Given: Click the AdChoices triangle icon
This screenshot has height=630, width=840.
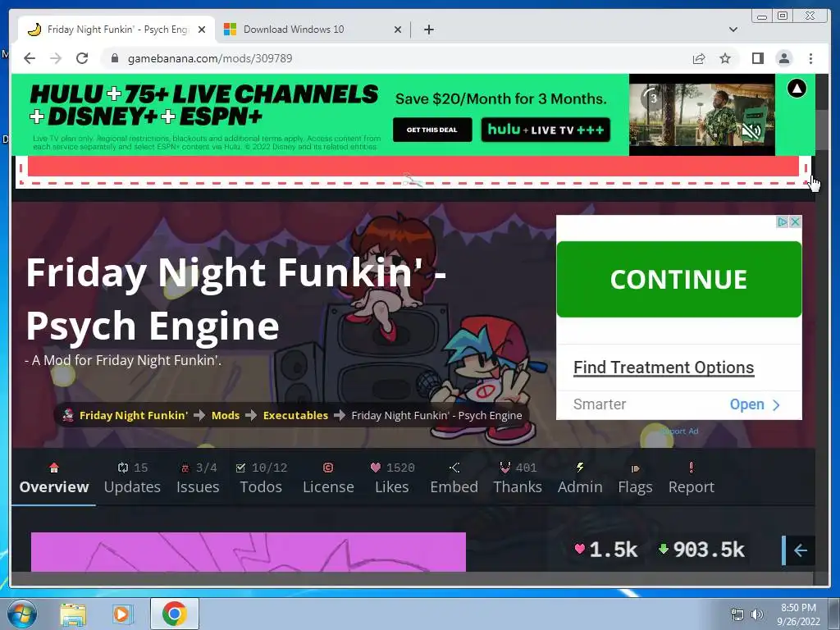Looking at the screenshot, I should point(783,221).
